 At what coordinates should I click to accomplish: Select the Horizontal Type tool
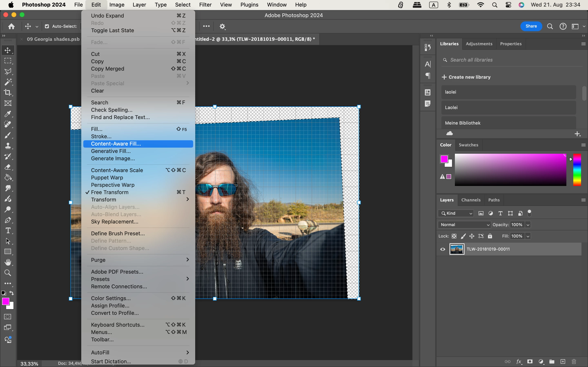pyautogui.click(x=8, y=231)
